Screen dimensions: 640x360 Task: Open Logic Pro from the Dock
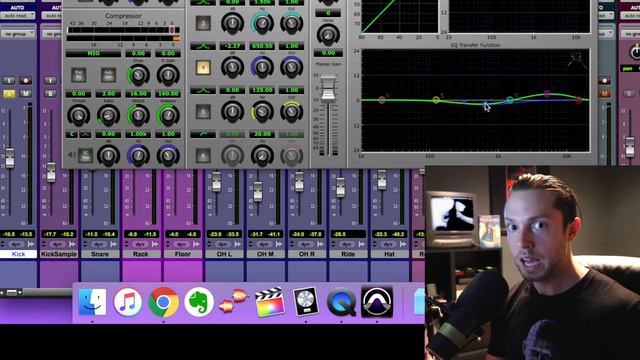click(306, 302)
